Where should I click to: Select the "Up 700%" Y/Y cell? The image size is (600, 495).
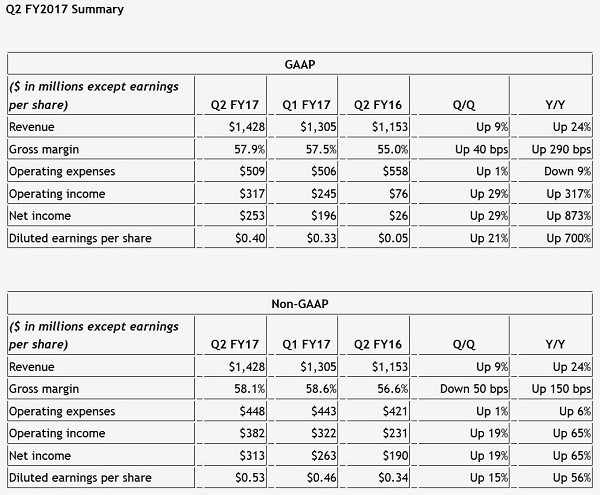(568, 237)
